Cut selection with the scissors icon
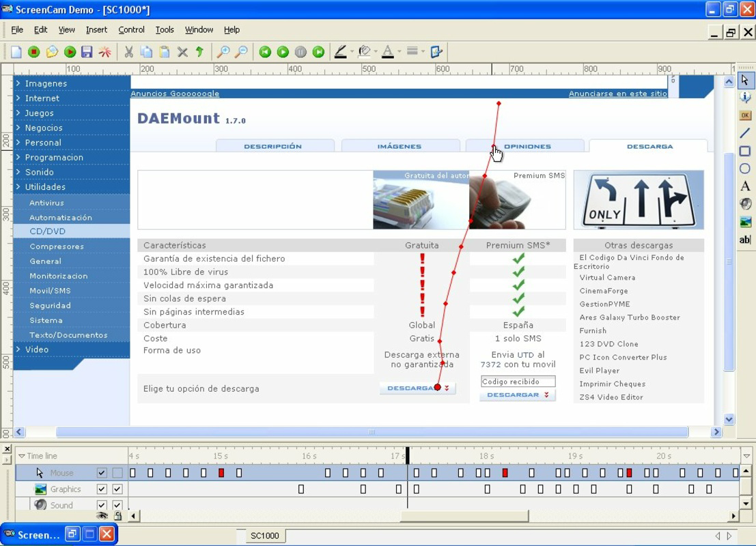756x546 pixels. [129, 52]
